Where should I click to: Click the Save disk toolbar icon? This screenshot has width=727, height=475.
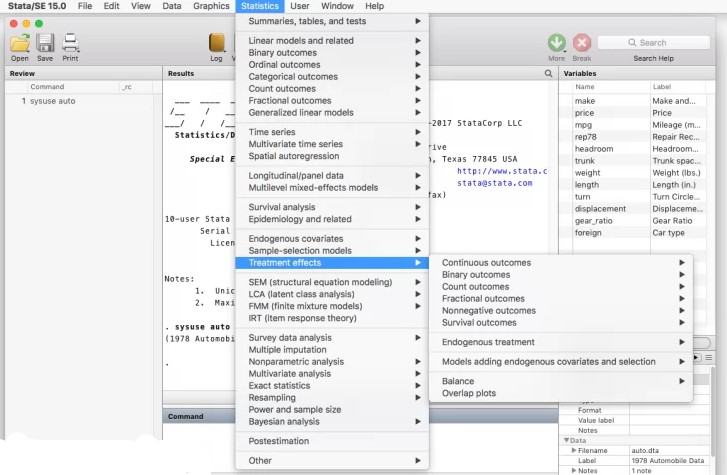[45, 43]
